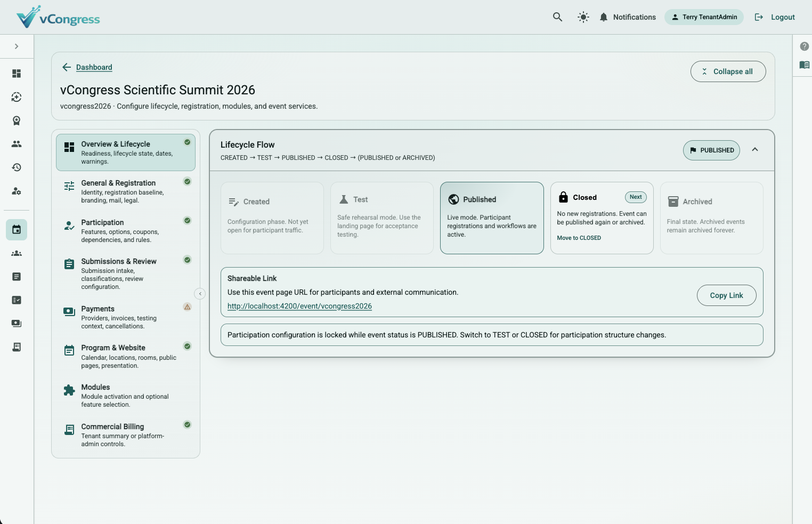812x524 pixels.
Task: Open Notifications bell
Action: (627, 17)
